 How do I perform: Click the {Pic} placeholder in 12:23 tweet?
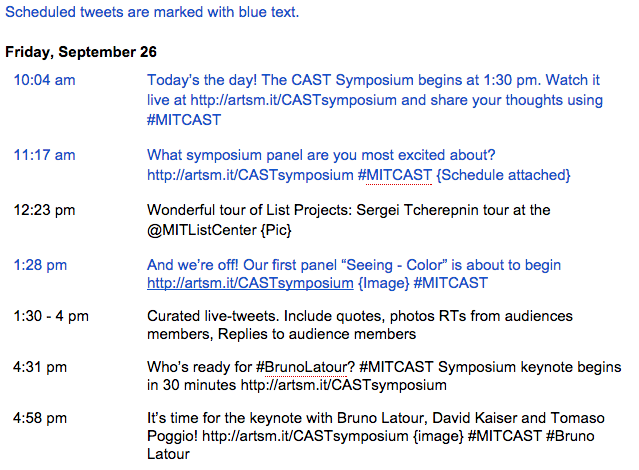click(x=276, y=230)
